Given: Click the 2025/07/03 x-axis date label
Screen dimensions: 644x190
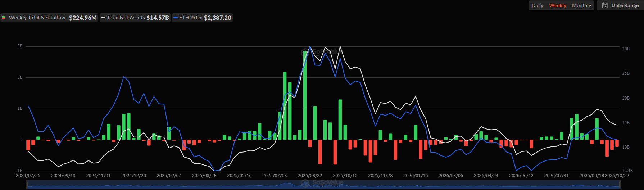Looking at the screenshot, I should 275,176.
